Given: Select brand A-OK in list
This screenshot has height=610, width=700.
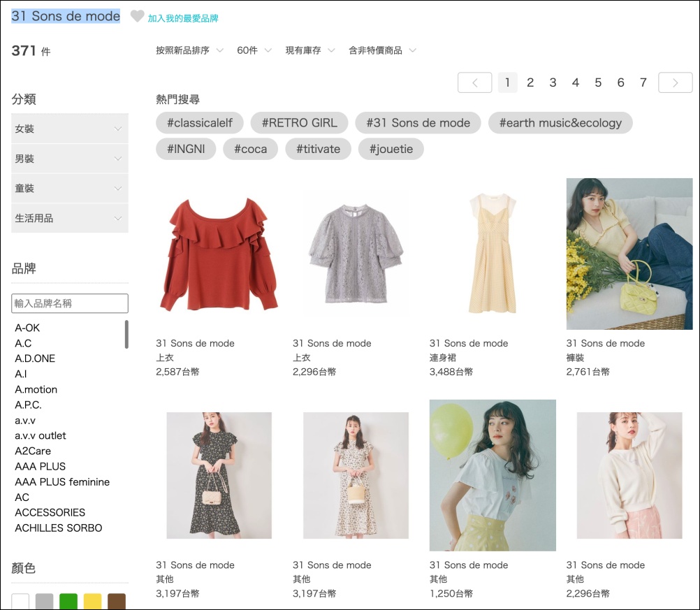Looking at the screenshot, I should point(27,328).
